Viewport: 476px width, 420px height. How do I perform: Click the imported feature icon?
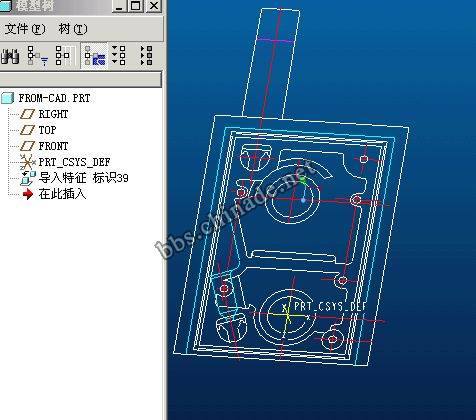point(28,178)
